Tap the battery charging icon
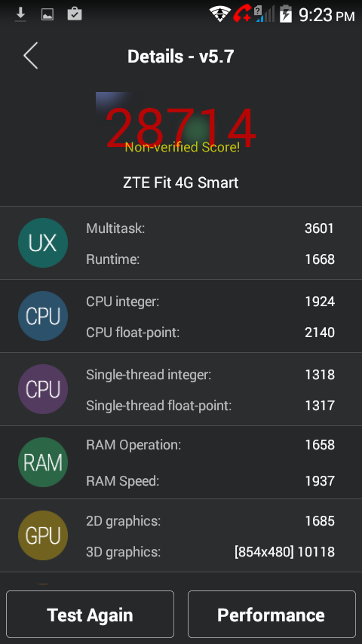Image resolution: width=362 pixels, height=644 pixels. 286,14
